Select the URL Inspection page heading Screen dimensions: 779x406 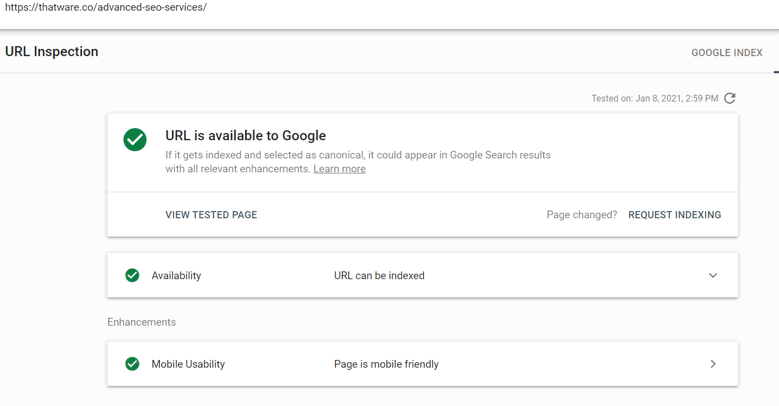52,52
